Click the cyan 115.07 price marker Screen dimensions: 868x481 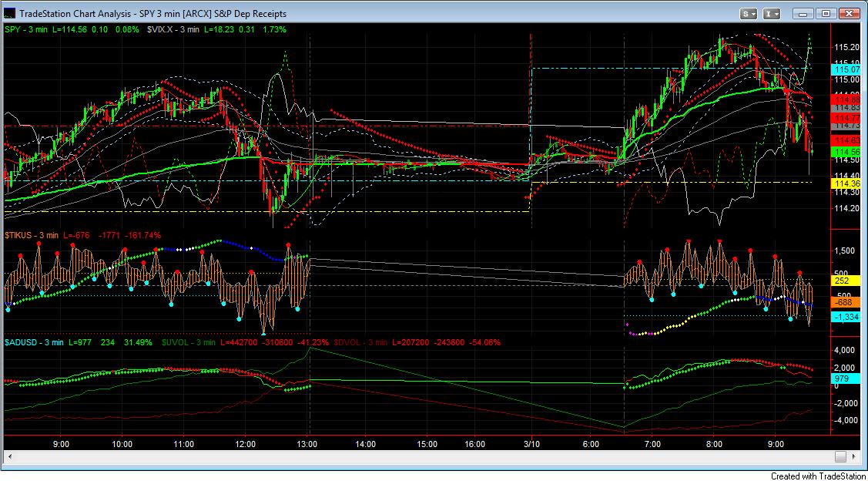coord(846,69)
